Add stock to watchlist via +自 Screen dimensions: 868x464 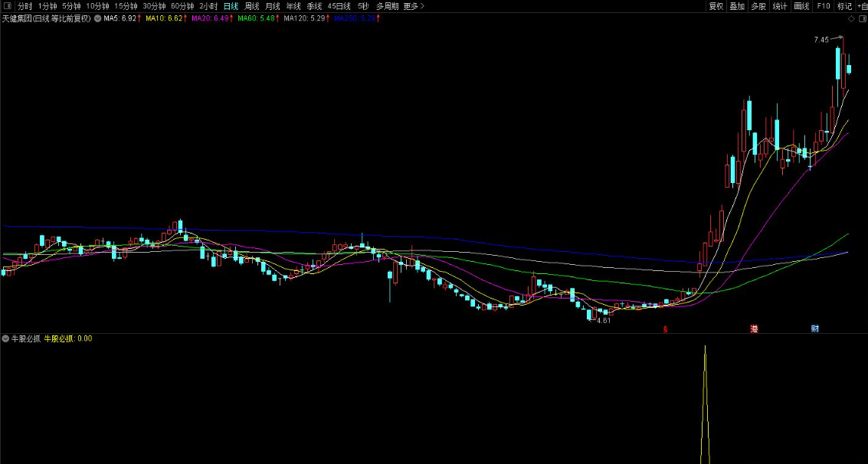(x=862, y=6)
